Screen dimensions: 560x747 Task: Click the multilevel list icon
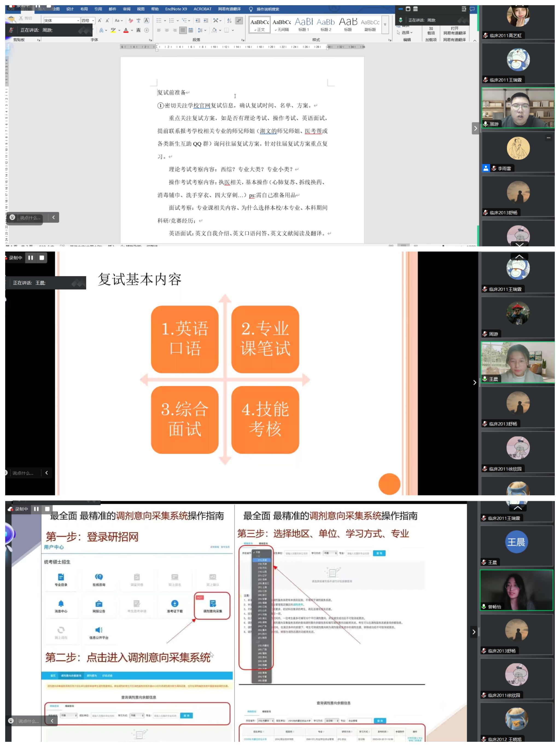click(184, 21)
